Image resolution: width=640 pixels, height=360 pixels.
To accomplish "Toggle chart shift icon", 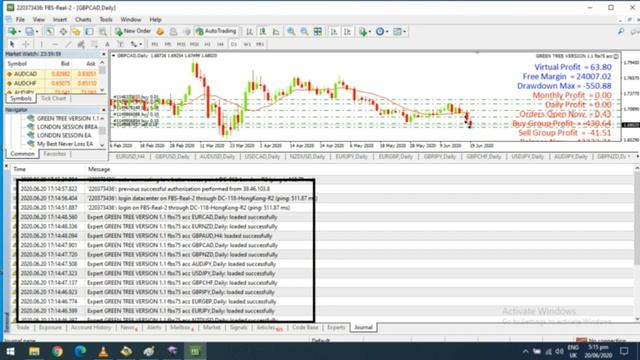I will 347,31.
